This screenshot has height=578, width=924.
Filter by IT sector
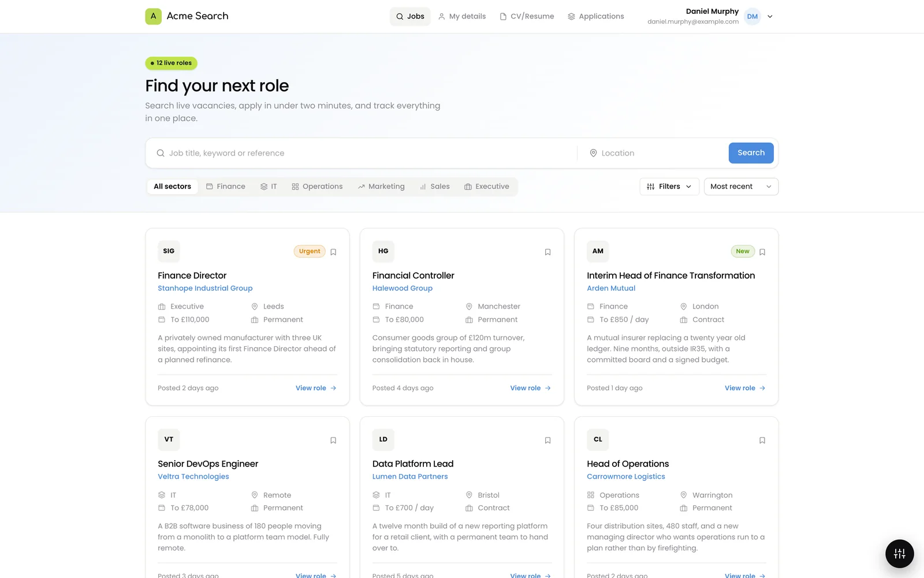tap(269, 187)
